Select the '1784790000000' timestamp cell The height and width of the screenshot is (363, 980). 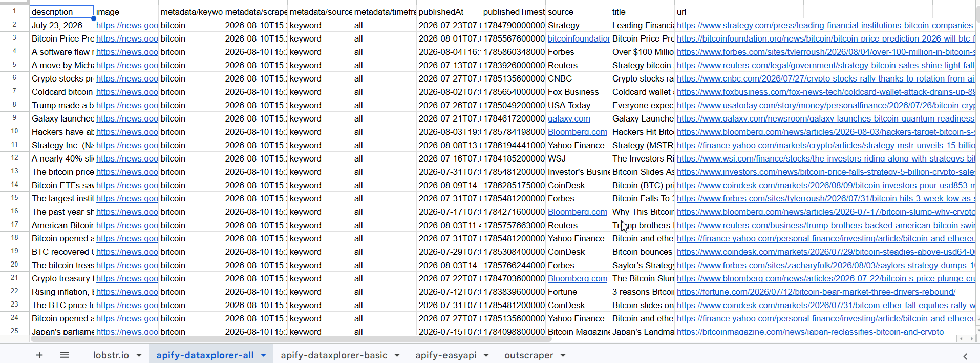[x=513, y=25]
